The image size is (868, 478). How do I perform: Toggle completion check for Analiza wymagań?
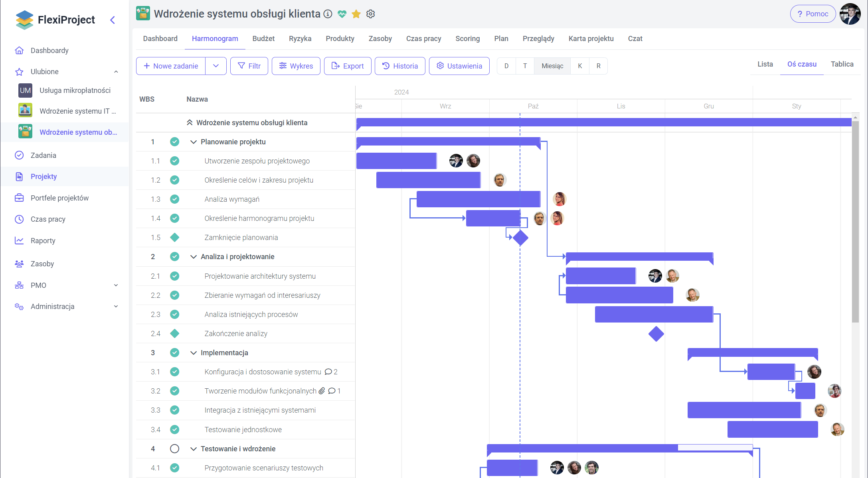click(x=174, y=199)
